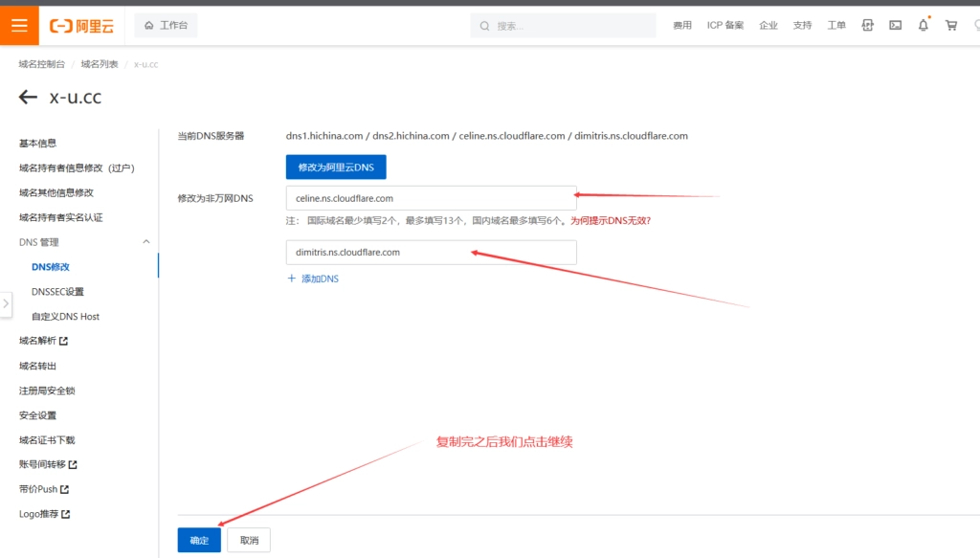Image resolution: width=980 pixels, height=558 pixels.
Task: Open the 为何提示DNS无效? help link
Action: (611, 220)
